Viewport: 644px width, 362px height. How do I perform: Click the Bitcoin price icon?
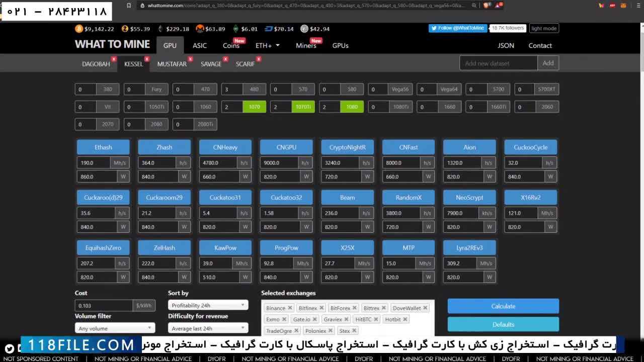79,29
